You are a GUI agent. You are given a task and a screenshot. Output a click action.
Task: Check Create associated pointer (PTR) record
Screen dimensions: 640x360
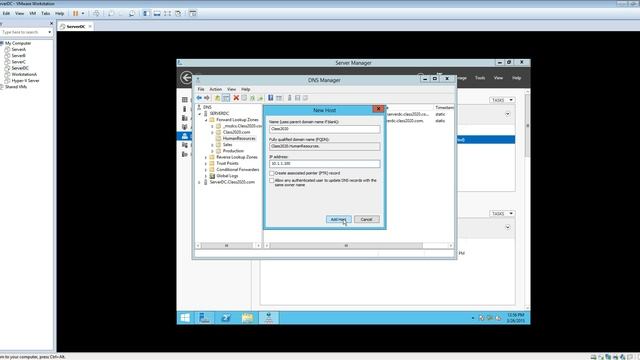coord(272,173)
